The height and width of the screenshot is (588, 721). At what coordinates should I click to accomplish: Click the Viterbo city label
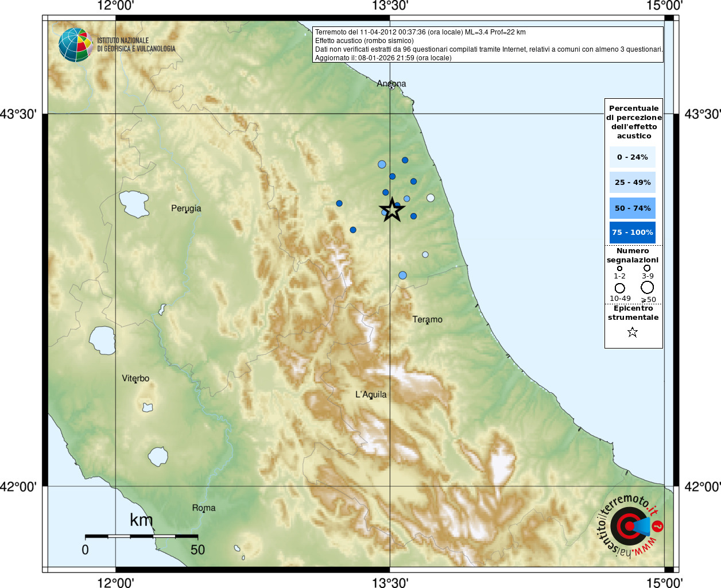click(x=135, y=378)
